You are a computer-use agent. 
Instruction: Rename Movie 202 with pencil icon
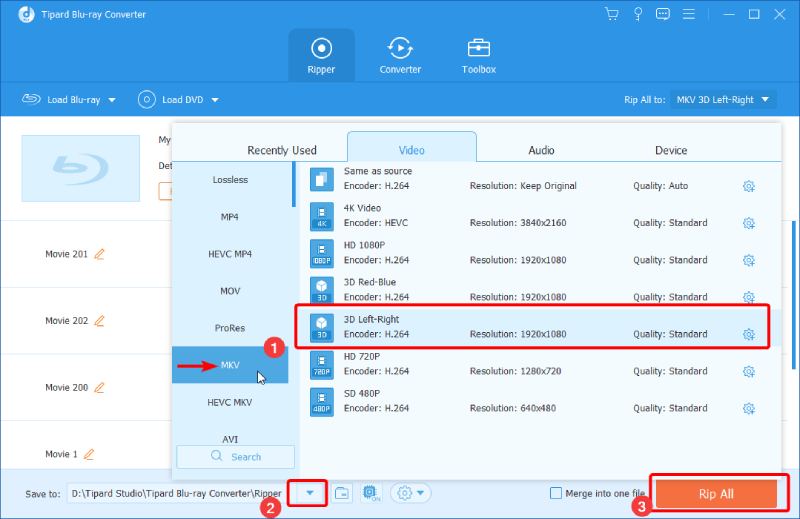[x=99, y=320]
